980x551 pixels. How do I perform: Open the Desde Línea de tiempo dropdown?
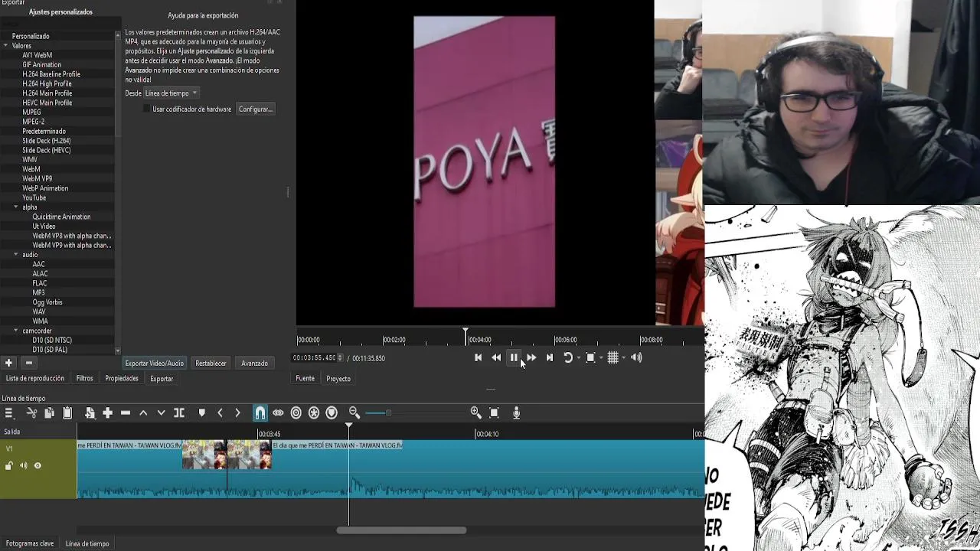click(x=171, y=93)
